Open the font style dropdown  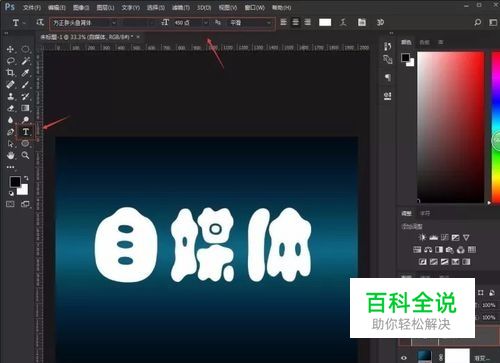(138, 23)
